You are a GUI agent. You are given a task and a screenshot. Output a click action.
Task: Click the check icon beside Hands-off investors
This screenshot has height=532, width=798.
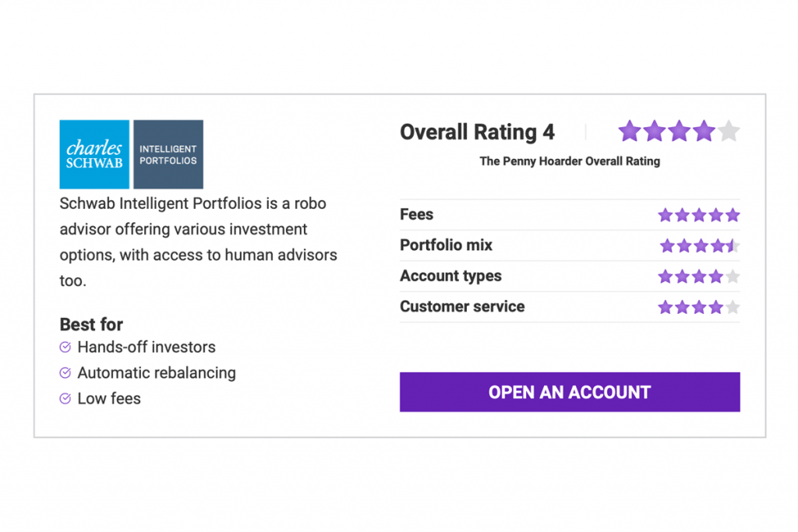[x=65, y=347]
